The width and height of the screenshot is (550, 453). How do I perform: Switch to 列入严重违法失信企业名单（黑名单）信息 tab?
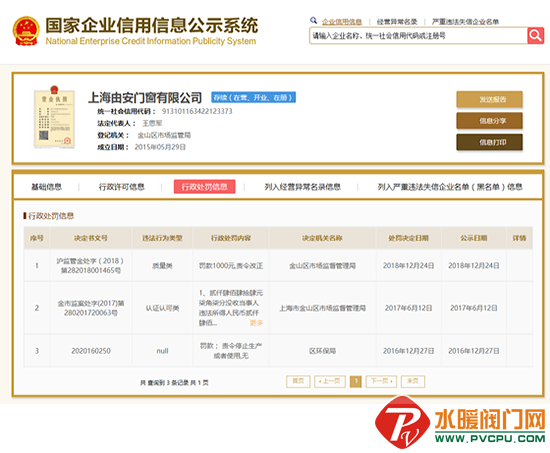[x=450, y=187]
